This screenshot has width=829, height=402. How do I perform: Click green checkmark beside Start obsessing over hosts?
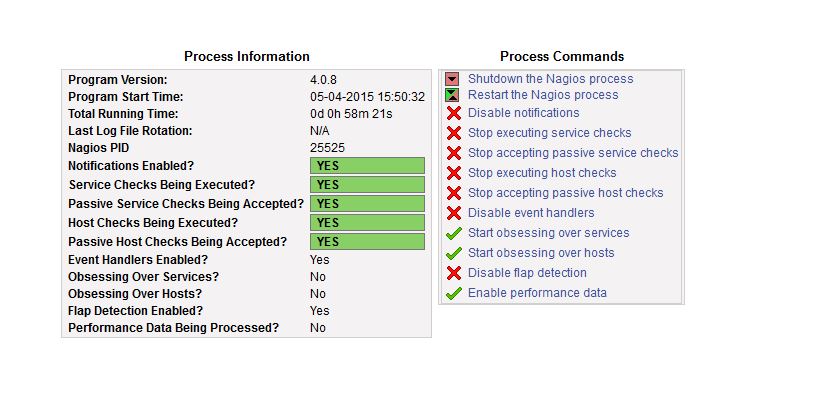453,253
